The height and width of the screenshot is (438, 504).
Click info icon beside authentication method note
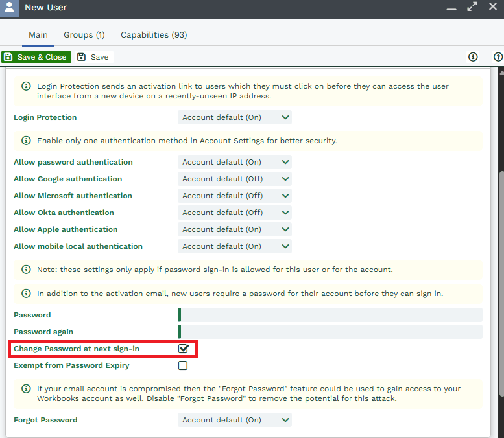point(26,141)
